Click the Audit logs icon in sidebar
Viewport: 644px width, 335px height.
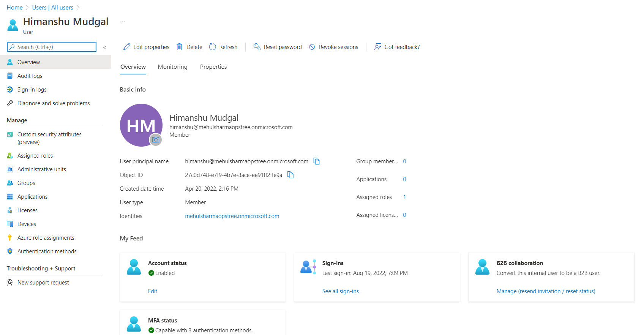click(x=10, y=76)
